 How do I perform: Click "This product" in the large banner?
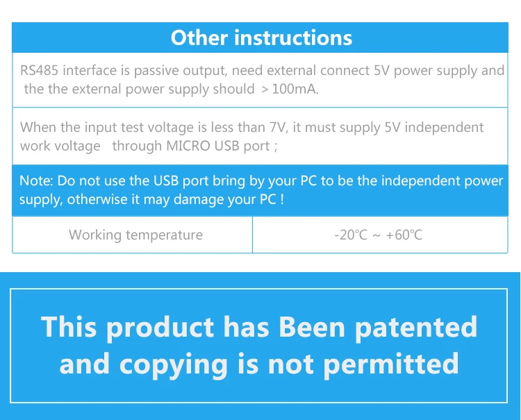(x=127, y=328)
